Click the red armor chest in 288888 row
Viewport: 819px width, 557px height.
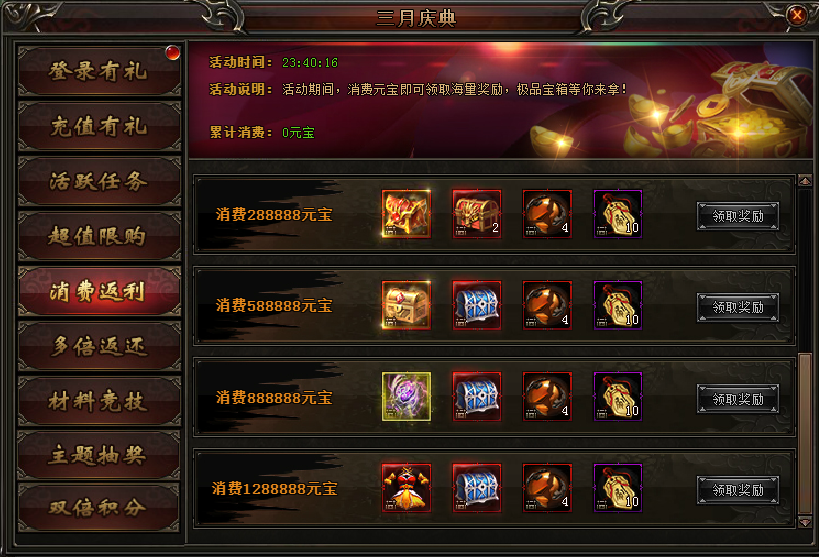[406, 214]
